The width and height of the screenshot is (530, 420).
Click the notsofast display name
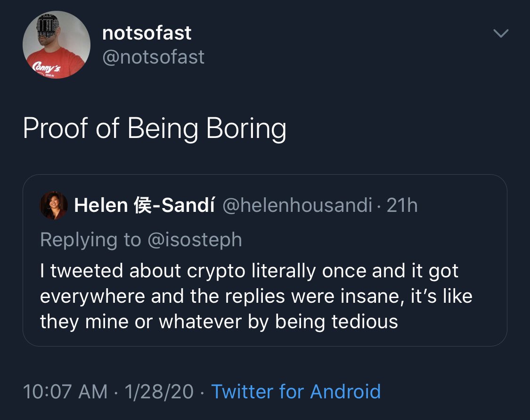click(147, 33)
